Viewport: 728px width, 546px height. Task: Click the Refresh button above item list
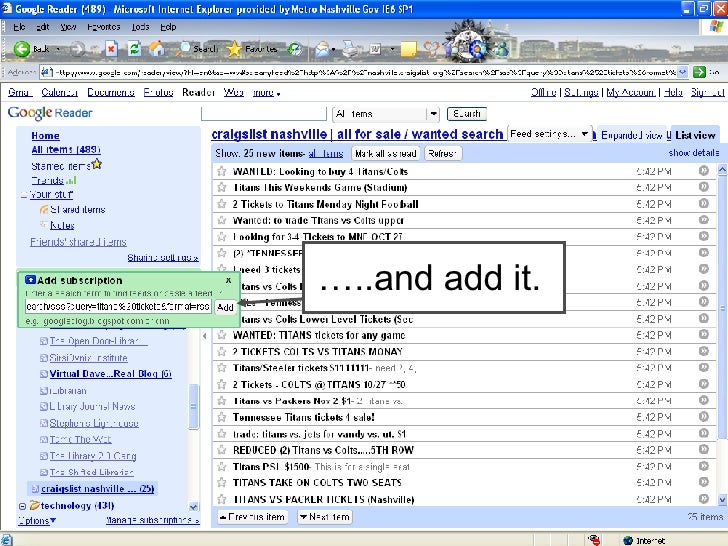[x=442, y=153]
